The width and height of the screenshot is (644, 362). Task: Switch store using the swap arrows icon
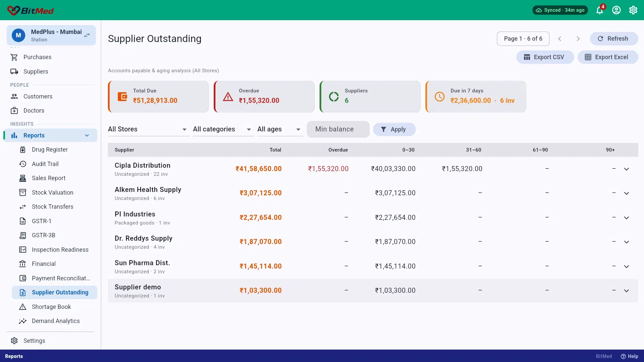click(x=87, y=35)
